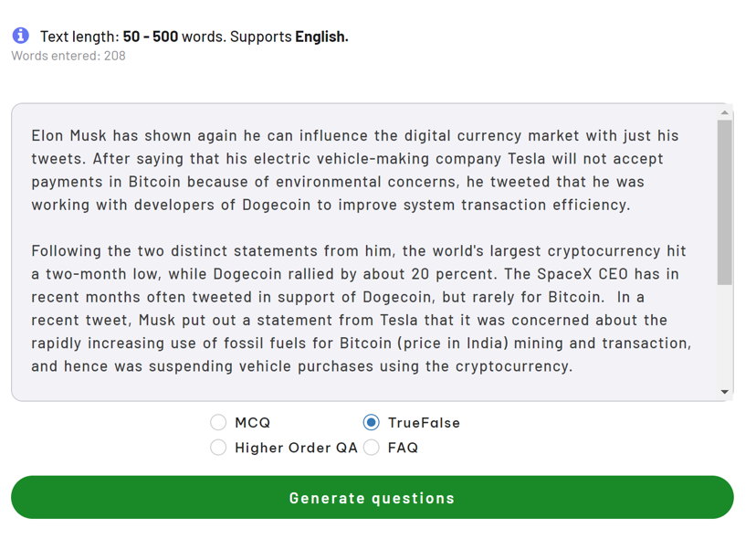Viewport: 756px width, 539px height.
Task: Click the MCQ label text
Action: (x=253, y=423)
